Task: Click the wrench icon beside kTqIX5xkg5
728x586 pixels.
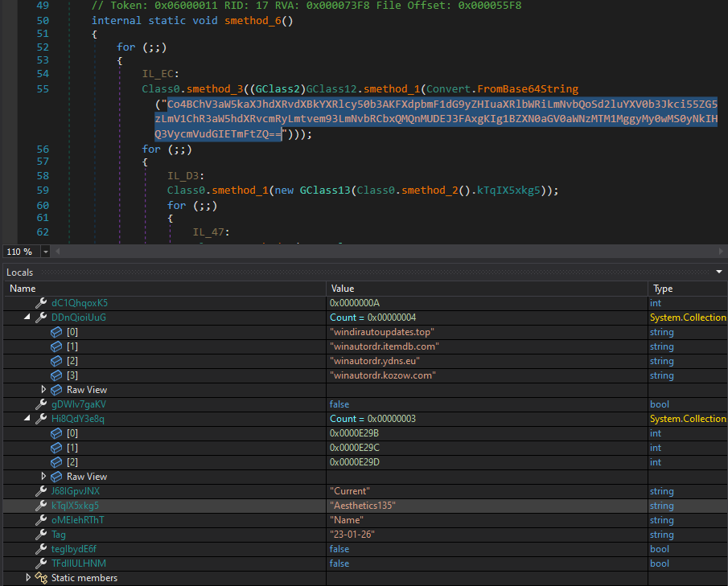Action: click(41, 506)
